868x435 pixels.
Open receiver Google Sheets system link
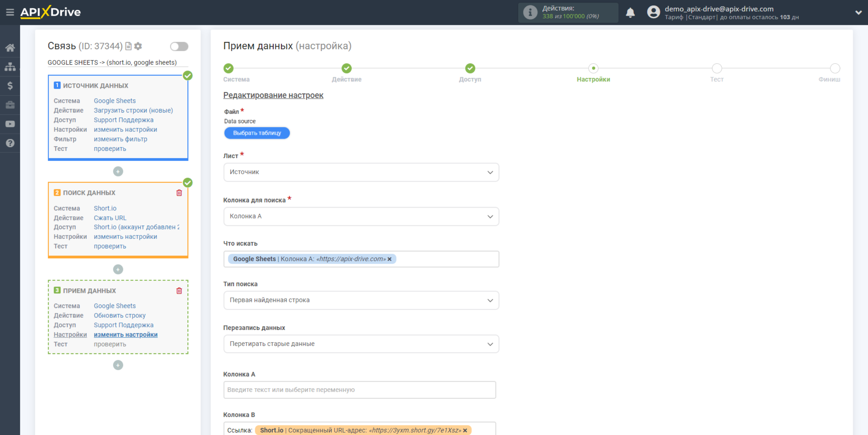[115, 306]
